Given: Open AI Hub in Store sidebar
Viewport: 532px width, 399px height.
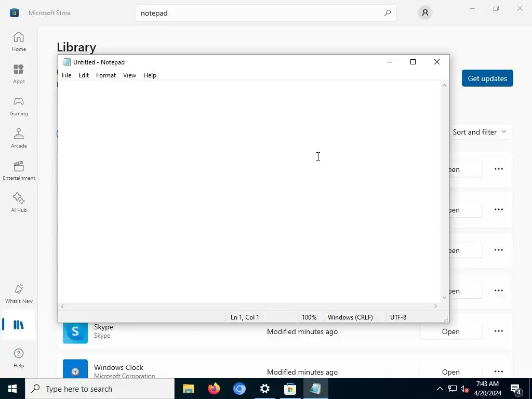Looking at the screenshot, I should pyautogui.click(x=19, y=203).
